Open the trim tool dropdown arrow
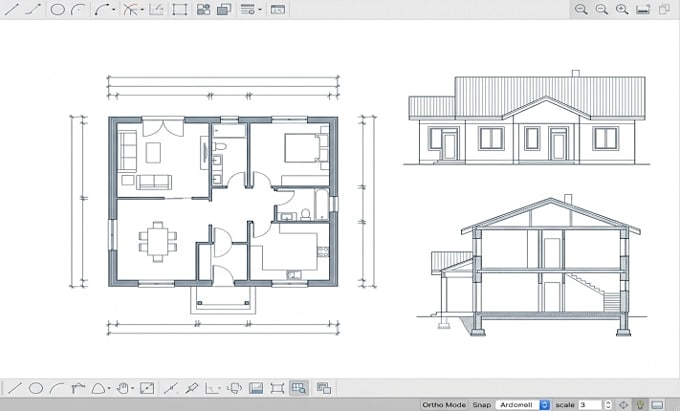Image resolution: width=680 pixels, height=411 pixels. [x=142, y=10]
